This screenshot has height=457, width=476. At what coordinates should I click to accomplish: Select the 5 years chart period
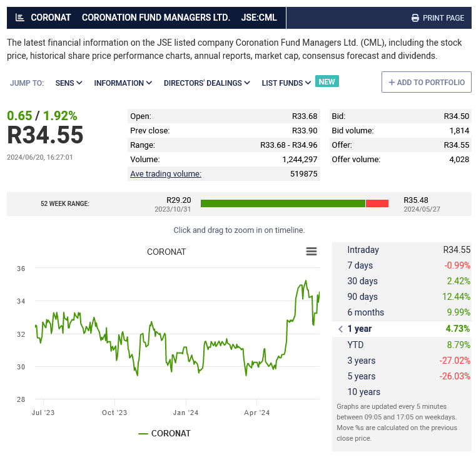pos(402,376)
